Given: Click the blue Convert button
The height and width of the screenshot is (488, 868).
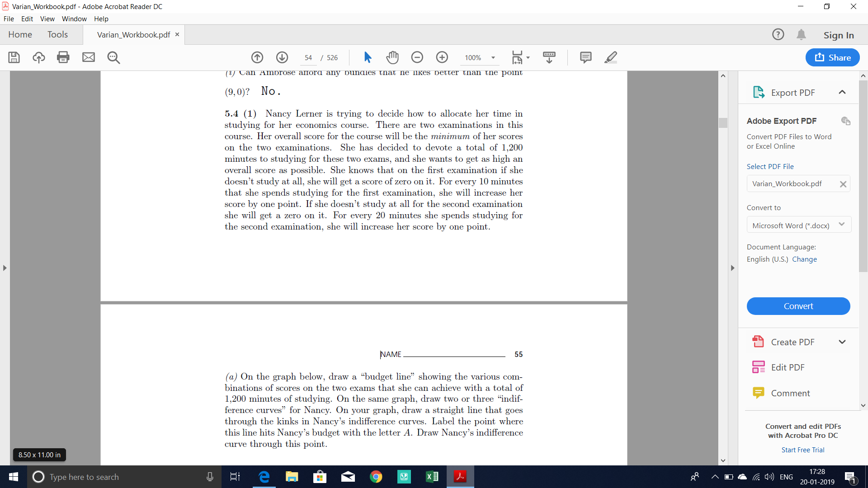Looking at the screenshot, I should pos(798,306).
